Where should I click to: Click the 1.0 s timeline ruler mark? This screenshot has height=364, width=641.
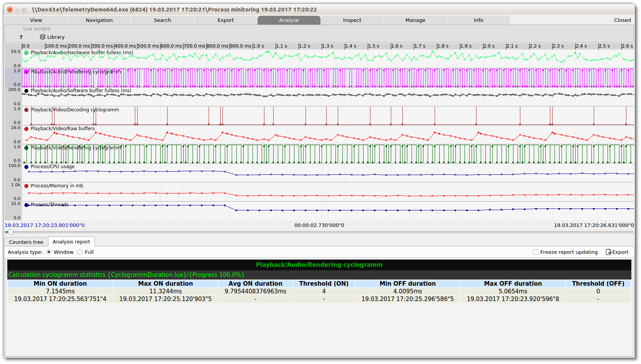click(x=258, y=46)
